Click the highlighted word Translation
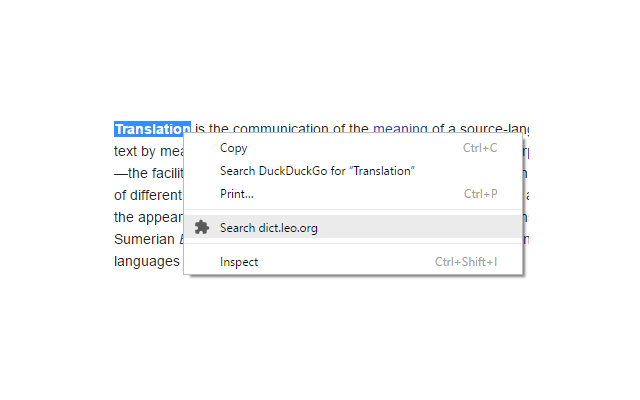This screenshot has height=400, width=640. pos(152,129)
